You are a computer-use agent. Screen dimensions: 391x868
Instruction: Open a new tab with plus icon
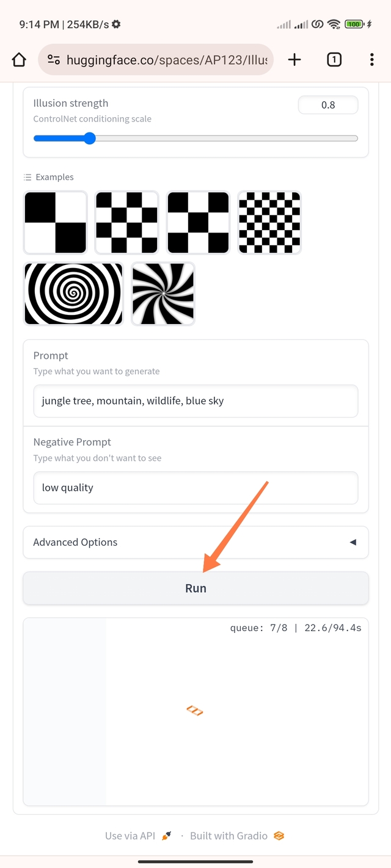294,59
